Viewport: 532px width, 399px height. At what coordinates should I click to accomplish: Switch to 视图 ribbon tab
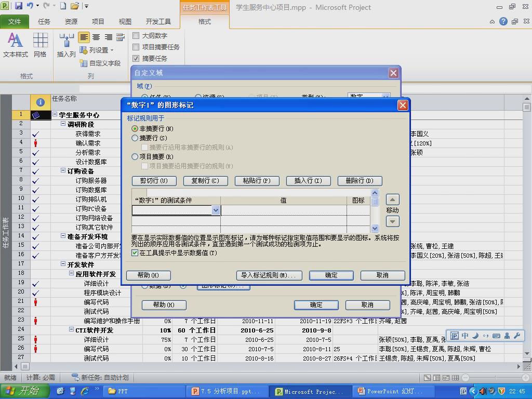[x=125, y=22]
